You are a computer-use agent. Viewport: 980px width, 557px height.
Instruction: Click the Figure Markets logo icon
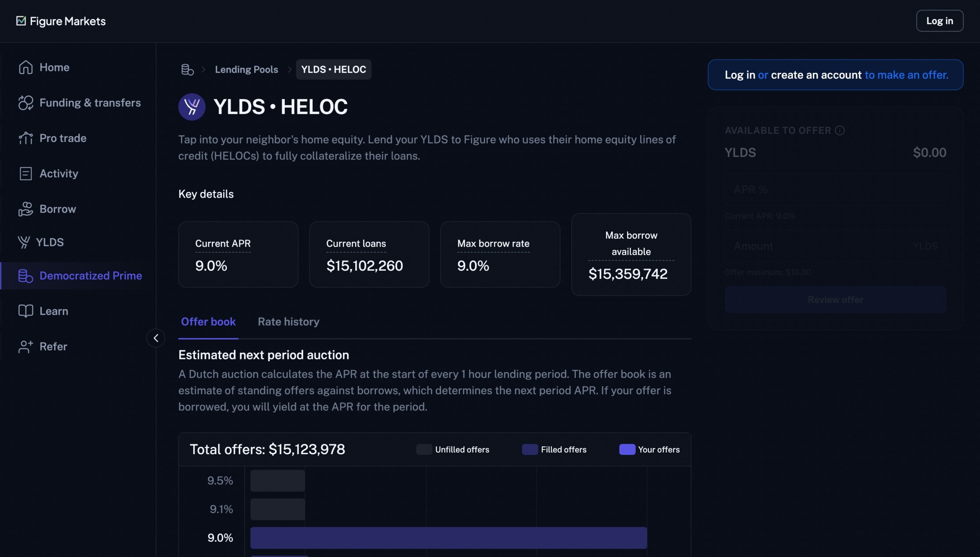21,21
